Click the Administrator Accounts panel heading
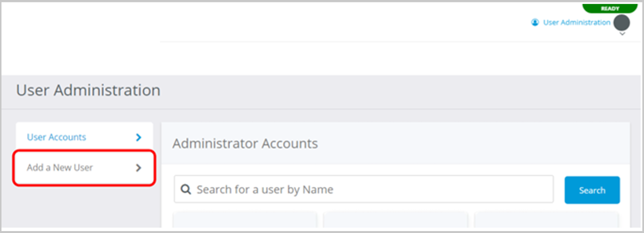The image size is (644, 233). point(245,144)
